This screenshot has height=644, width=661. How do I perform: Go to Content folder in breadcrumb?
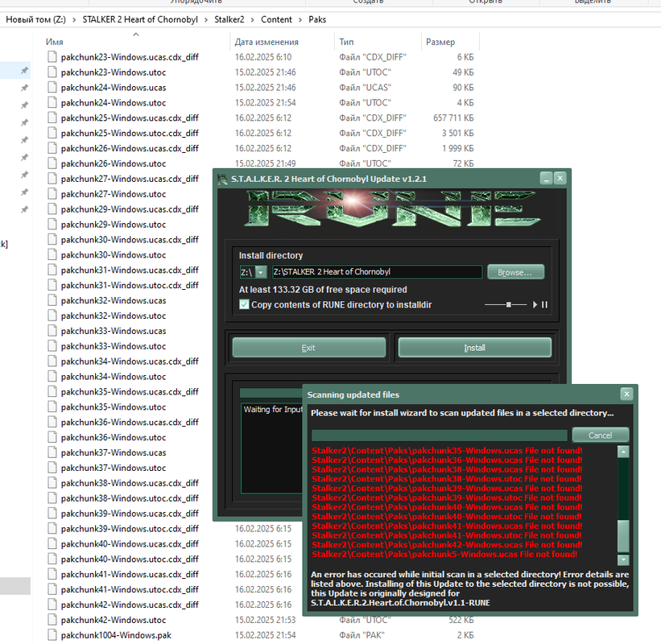(276, 20)
